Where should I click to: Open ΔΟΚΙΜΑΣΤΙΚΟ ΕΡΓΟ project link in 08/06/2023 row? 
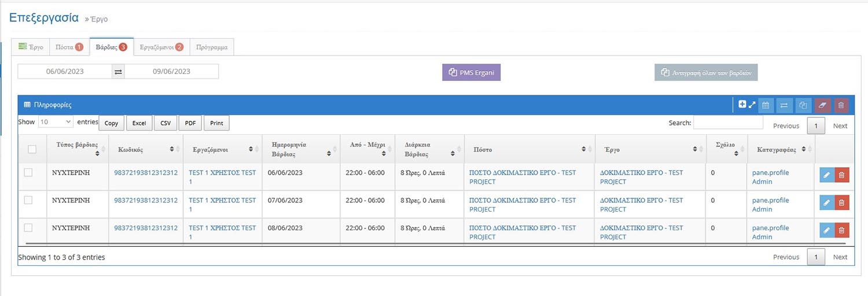pos(641,232)
